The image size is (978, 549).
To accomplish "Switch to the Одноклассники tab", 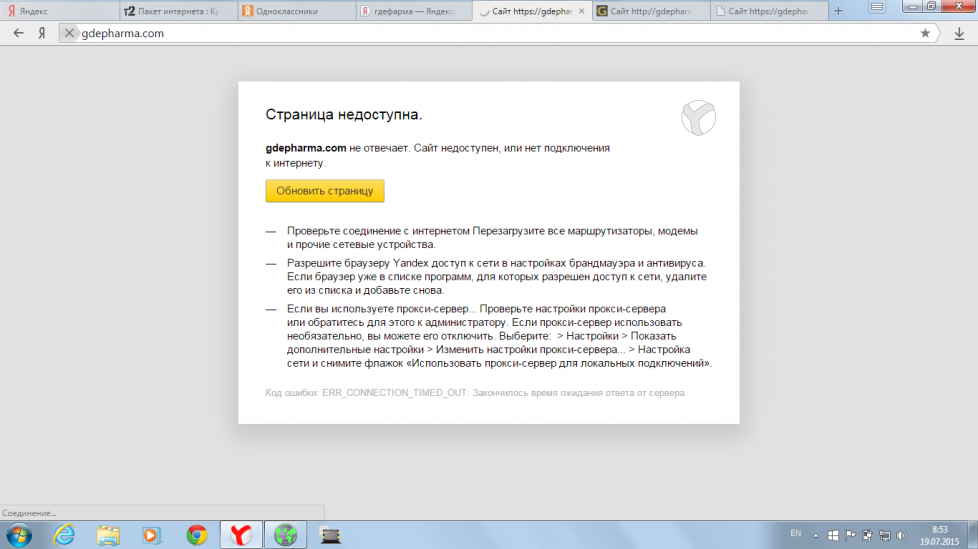I will coord(295,12).
